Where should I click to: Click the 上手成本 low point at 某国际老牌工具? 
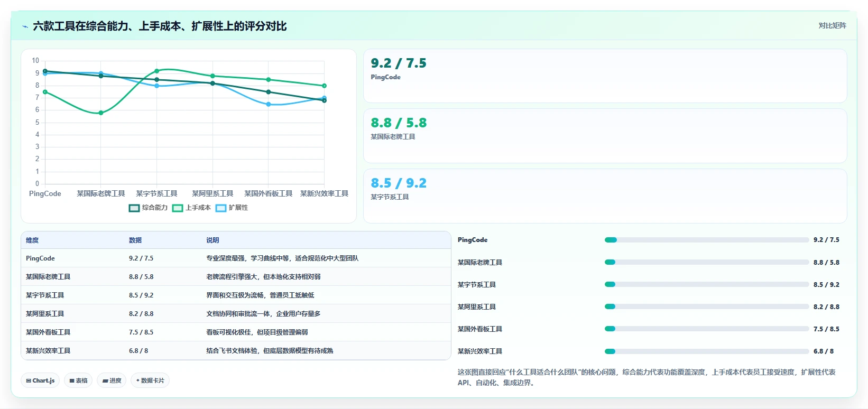pos(101,113)
